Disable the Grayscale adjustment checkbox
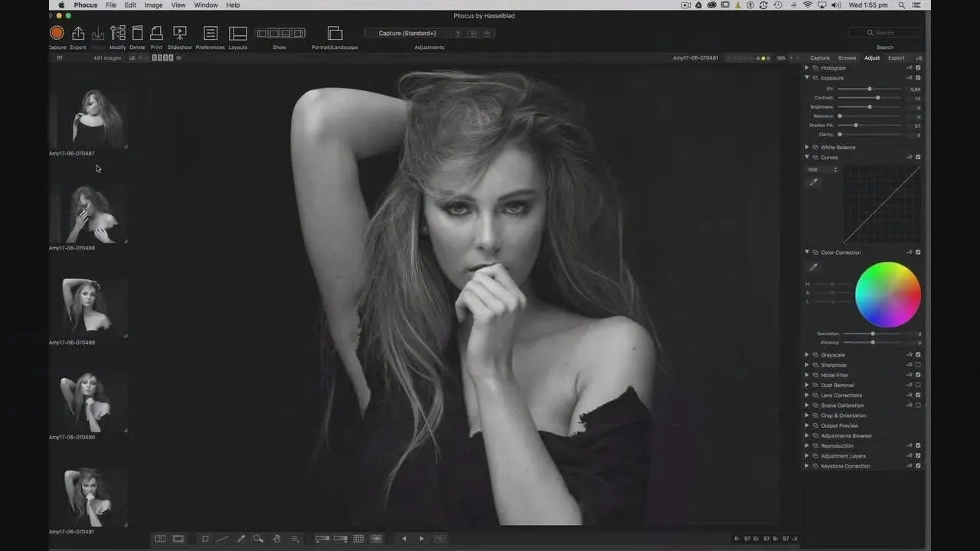The image size is (980, 551). [x=918, y=355]
